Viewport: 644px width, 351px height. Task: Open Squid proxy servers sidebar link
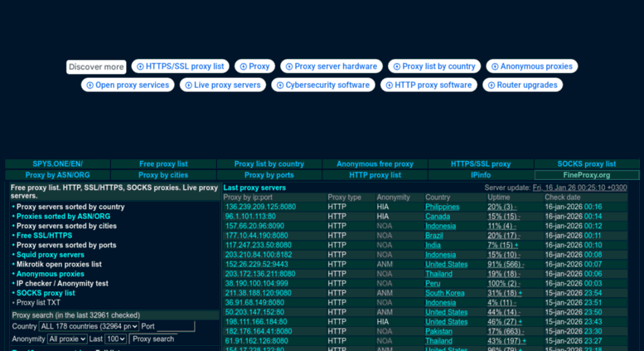pyautogui.click(x=50, y=255)
